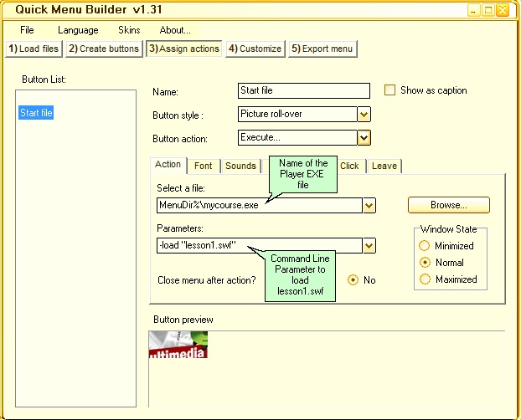Open the Parameters dropdown arrow
The image size is (521, 420).
(x=369, y=245)
